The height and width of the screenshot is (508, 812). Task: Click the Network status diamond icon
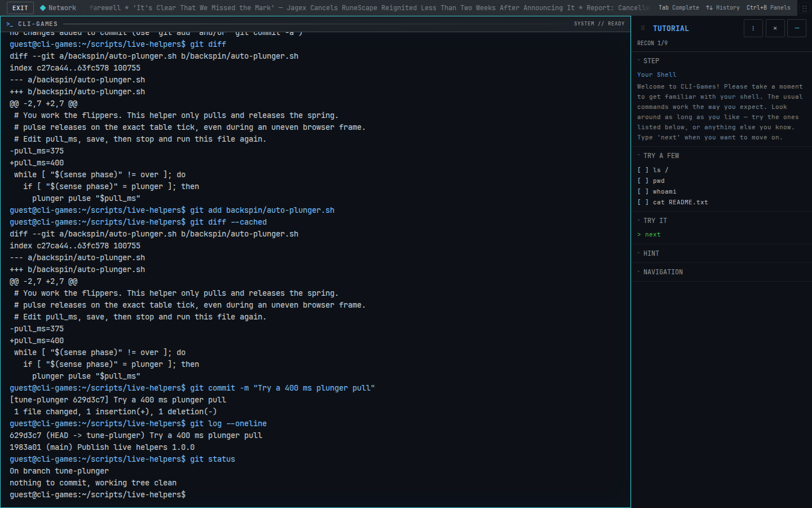43,8
